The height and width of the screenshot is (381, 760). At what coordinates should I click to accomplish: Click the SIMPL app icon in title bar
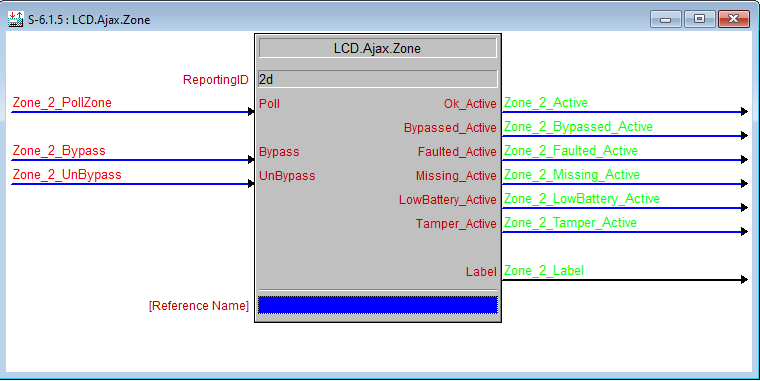(16, 19)
